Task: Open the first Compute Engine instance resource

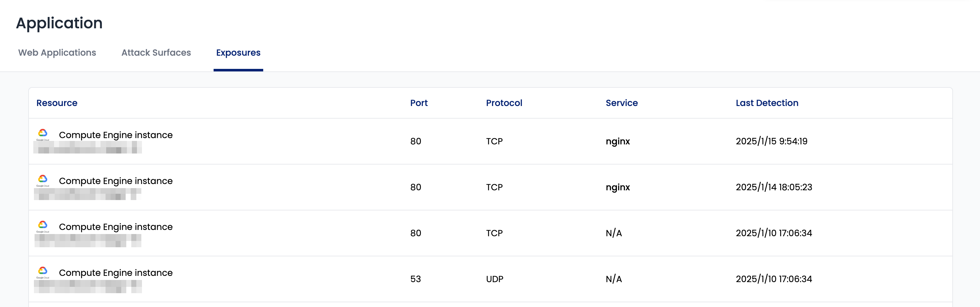Action: click(x=116, y=135)
